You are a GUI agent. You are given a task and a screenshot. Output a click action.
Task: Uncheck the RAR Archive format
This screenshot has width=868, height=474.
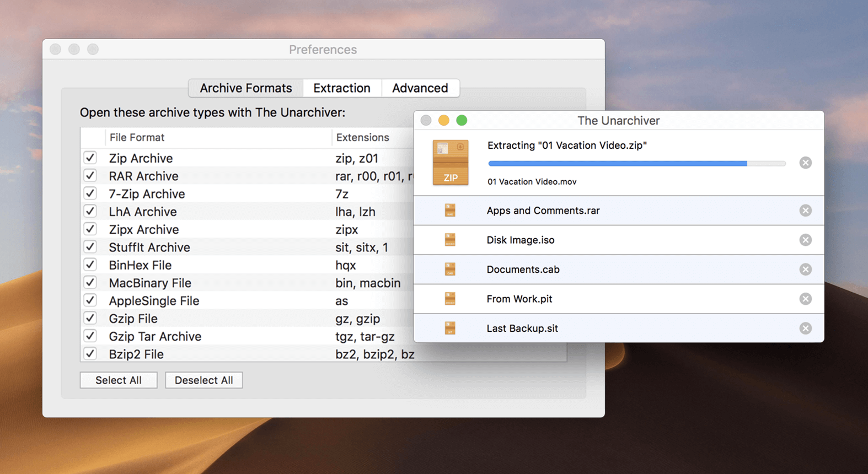[90, 176]
